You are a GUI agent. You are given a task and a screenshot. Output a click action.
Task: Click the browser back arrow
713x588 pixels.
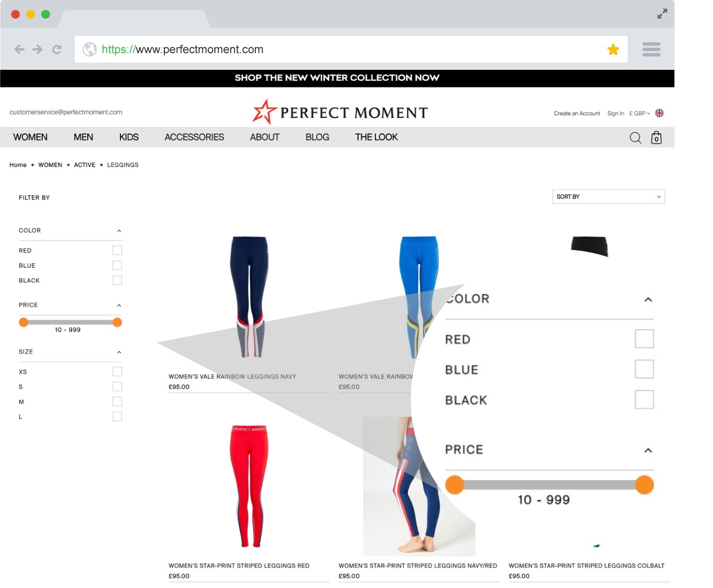tap(19, 49)
